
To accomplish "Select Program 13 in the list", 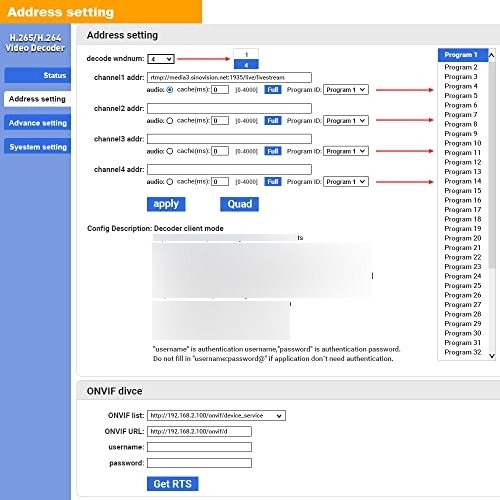I will [463, 172].
